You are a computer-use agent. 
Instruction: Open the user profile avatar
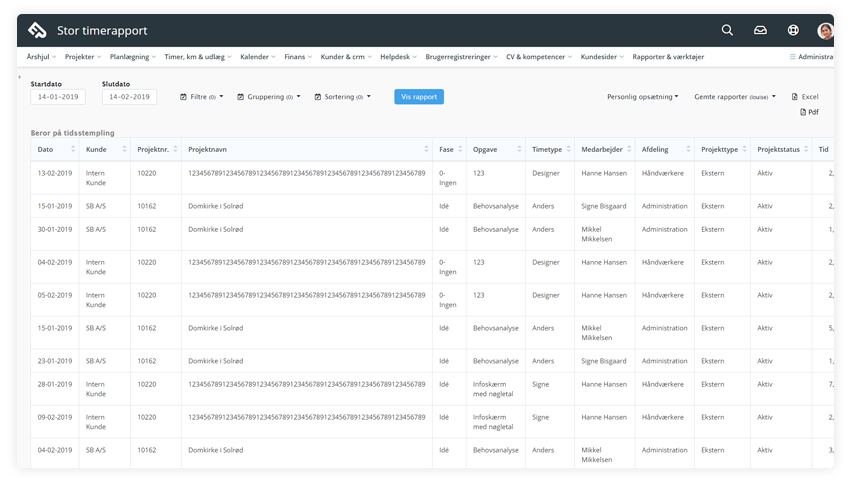pos(825,31)
